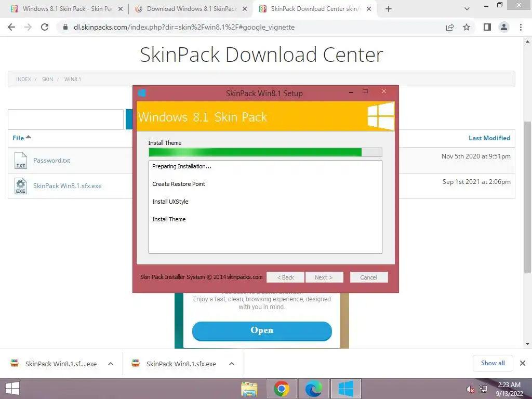
Task: Open Microsoft Edge from the taskbar
Action: 313,389
